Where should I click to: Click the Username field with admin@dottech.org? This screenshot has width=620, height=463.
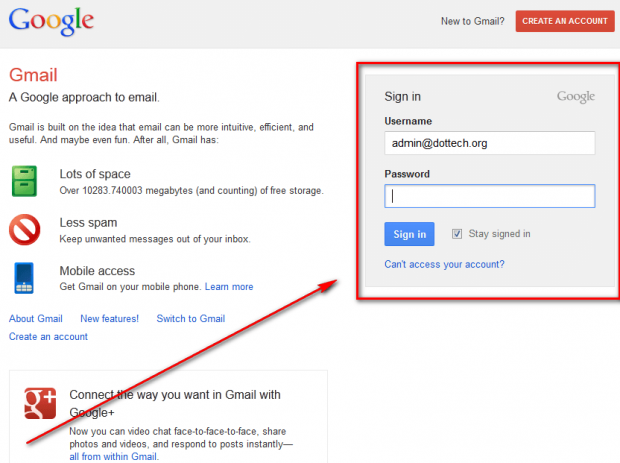click(490, 143)
